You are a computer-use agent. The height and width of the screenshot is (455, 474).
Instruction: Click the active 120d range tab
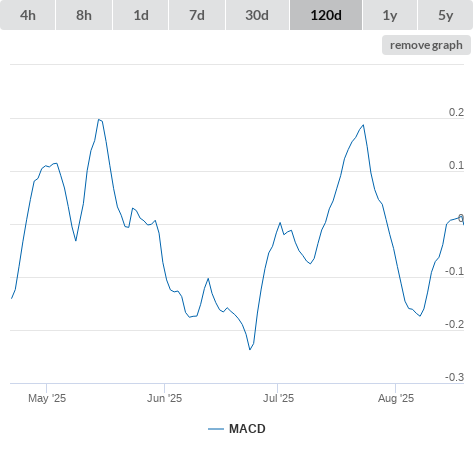326,15
